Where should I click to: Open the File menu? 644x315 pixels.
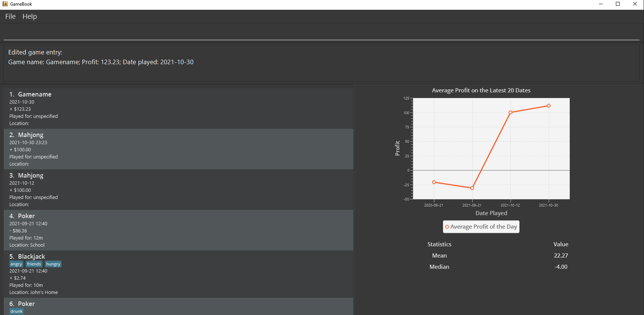(11, 17)
